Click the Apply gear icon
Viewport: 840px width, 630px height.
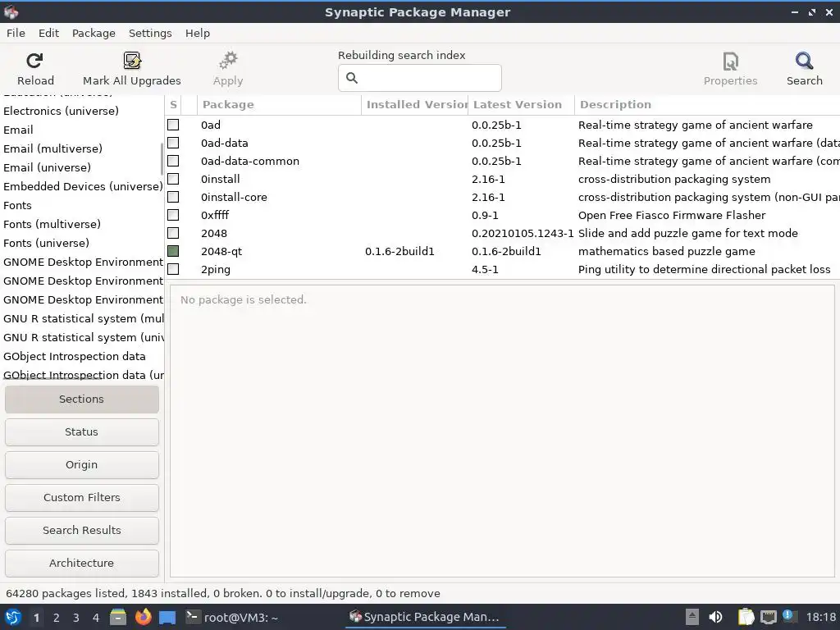[x=228, y=61]
